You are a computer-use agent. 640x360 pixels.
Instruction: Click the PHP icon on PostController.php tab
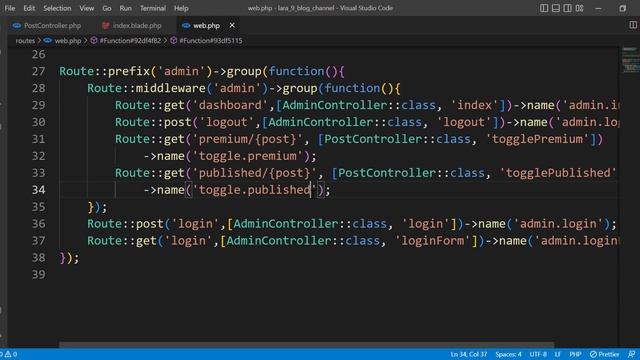click(17, 25)
